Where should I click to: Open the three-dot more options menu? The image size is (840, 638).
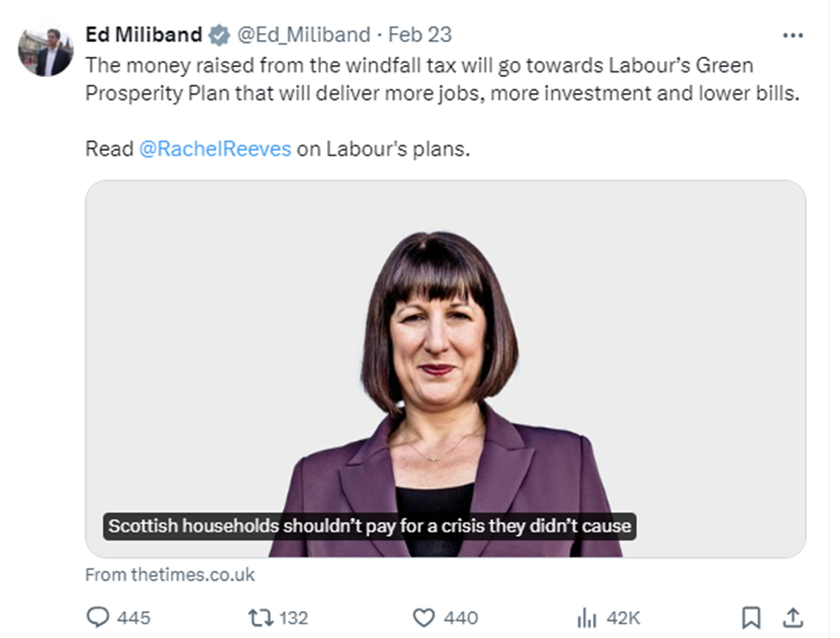click(792, 35)
